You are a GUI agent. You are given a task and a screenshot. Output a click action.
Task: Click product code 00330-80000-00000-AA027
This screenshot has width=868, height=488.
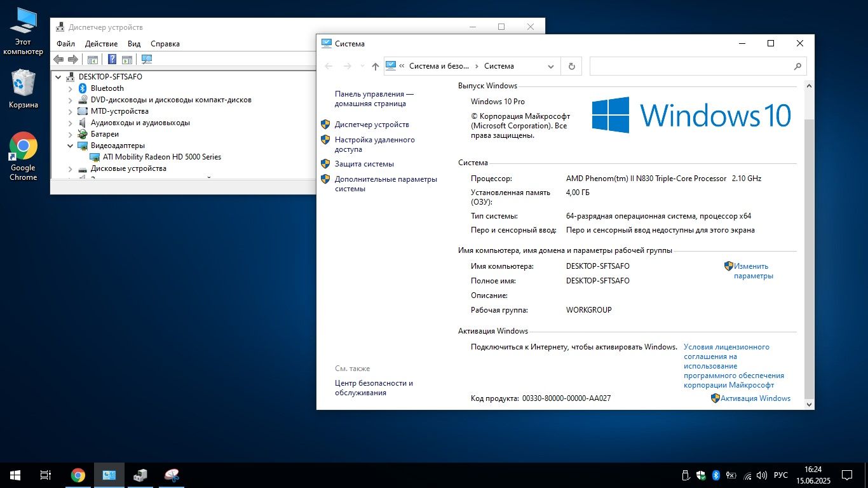tap(566, 398)
